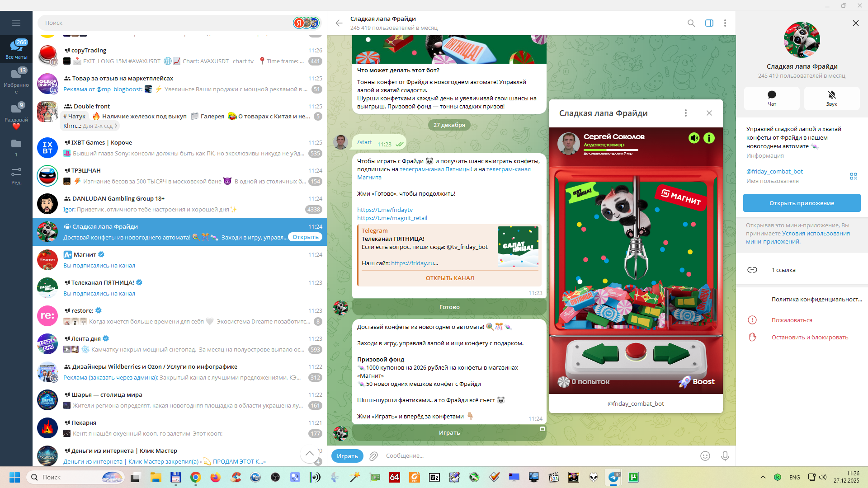Image resolution: width=868 pixels, height=488 pixels.
Task: Click the green info icon in game
Action: (x=709, y=138)
